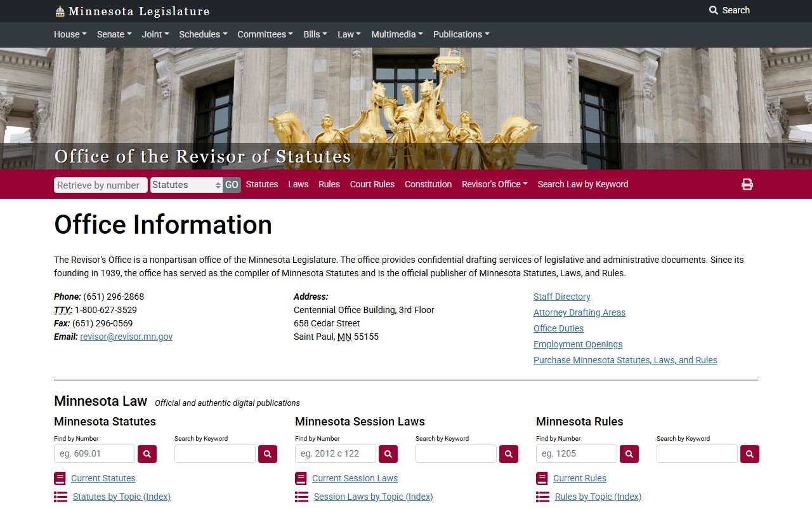Expand the Joint menu
Viewport: 812px width, 508px height.
point(155,34)
